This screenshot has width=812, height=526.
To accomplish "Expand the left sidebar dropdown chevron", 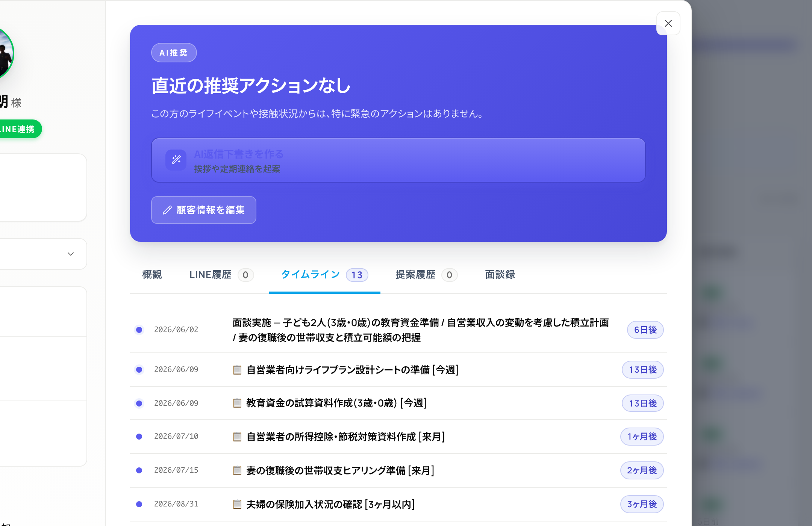I will point(71,254).
